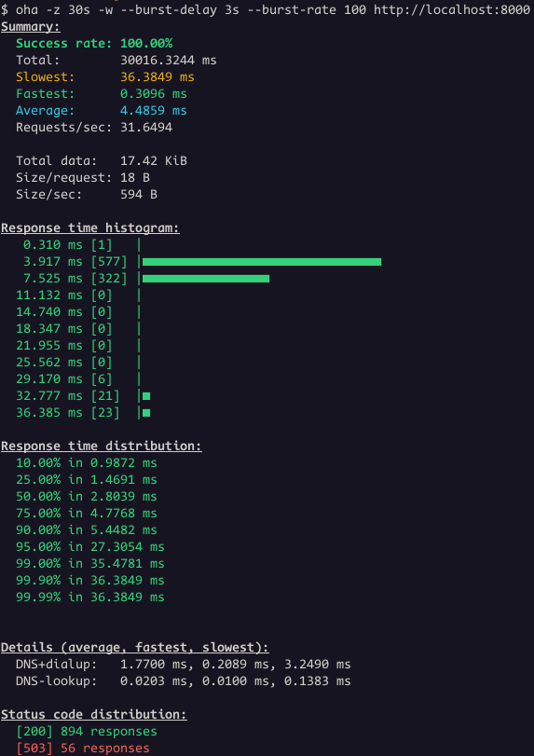Select the histogram label '32.777 ms [21]'
The width and height of the screenshot is (534, 756).
coord(68,396)
